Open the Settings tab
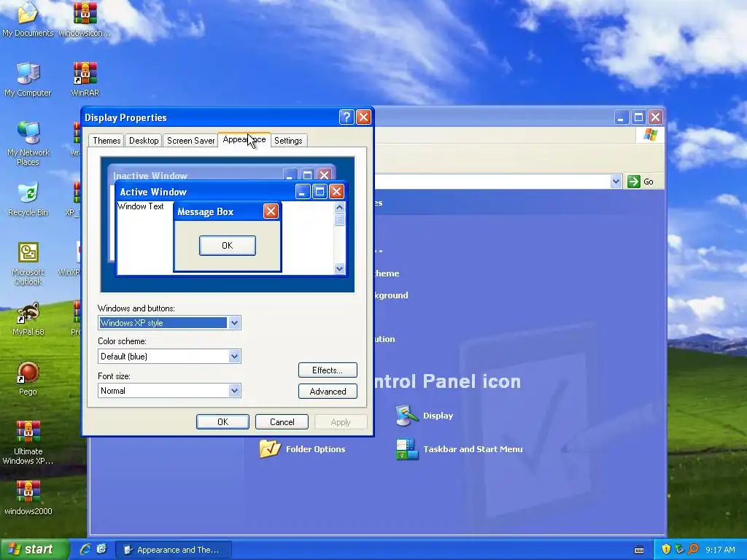Screen dimensions: 747x560 coord(288,141)
